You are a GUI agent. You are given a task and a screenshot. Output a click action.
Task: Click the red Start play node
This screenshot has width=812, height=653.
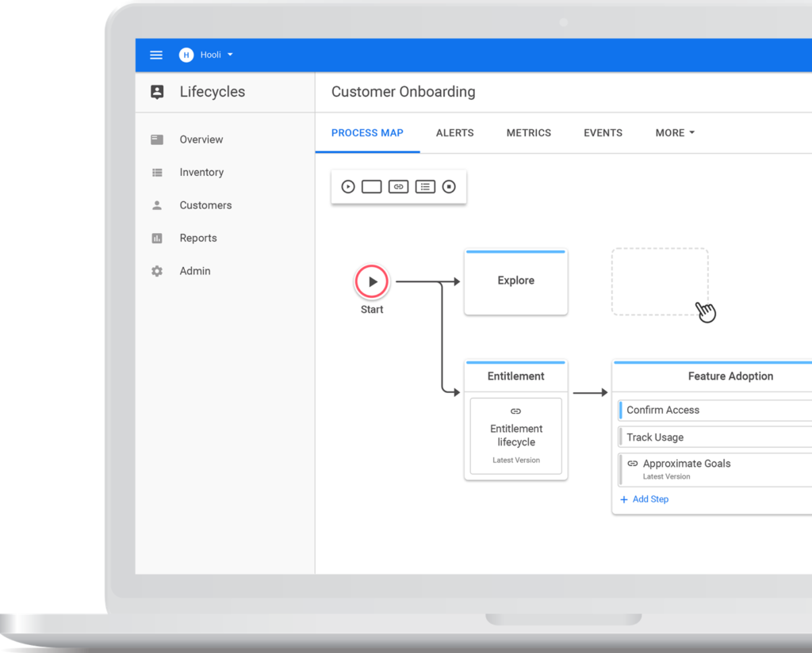click(x=371, y=281)
